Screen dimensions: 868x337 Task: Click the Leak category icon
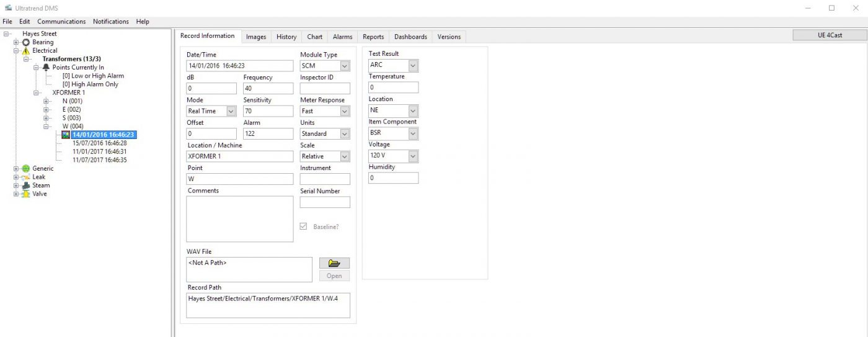pos(26,177)
